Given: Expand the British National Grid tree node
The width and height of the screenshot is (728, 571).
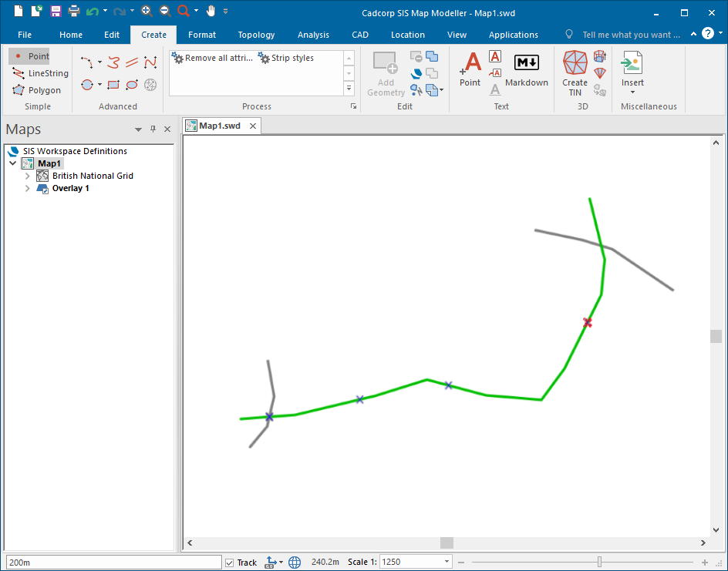Looking at the screenshot, I should (27, 176).
